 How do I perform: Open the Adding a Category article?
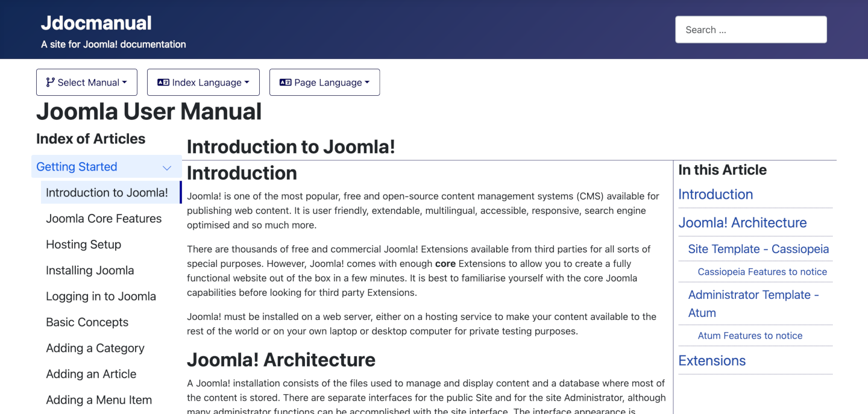coord(95,348)
